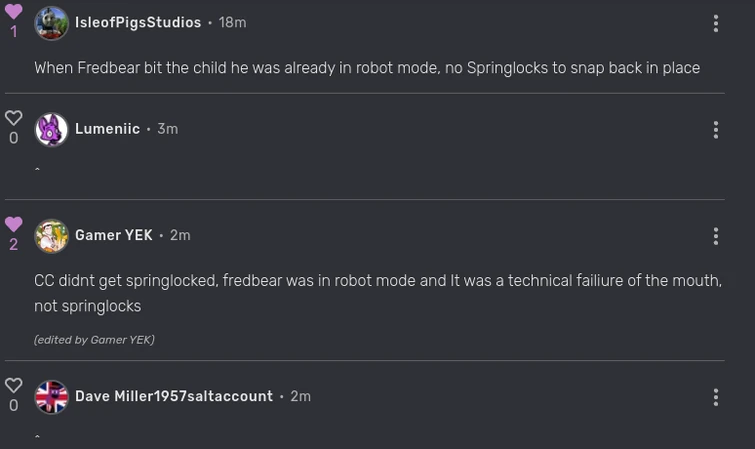This screenshot has height=449, width=755.
Task: Click the 3m timestamp on Lumeniic's comment
Action: click(167, 129)
